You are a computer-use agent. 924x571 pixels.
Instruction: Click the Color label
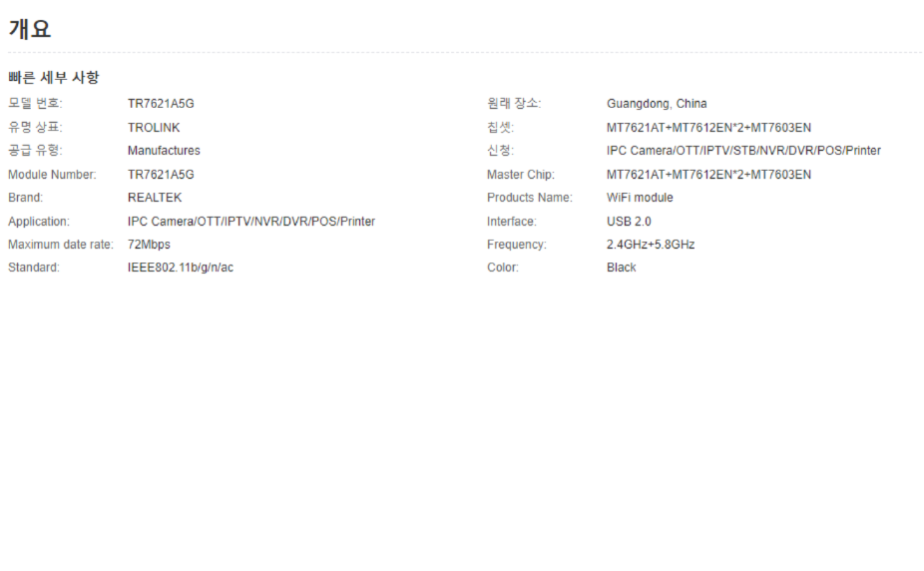click(503, 268)
